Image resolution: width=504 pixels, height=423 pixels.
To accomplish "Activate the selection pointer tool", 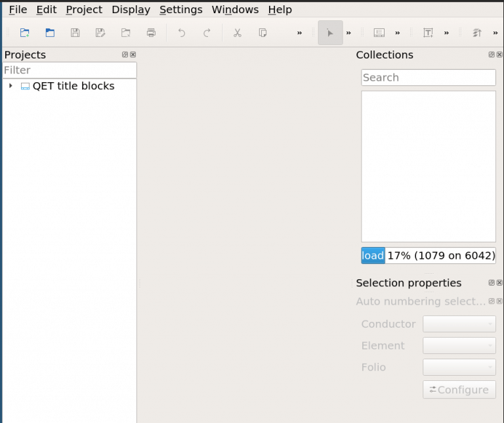I will (330, 33).
